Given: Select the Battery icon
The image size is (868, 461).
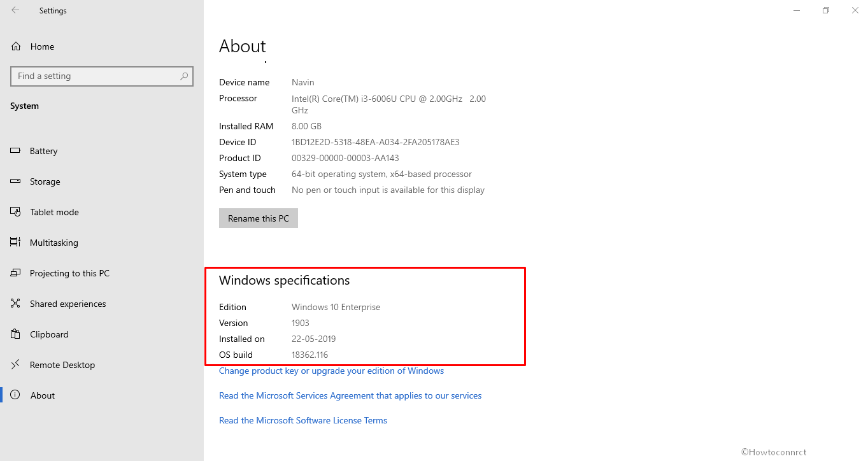Looking at the screenshot, I should pyautogui.click(x=16, y=151).
